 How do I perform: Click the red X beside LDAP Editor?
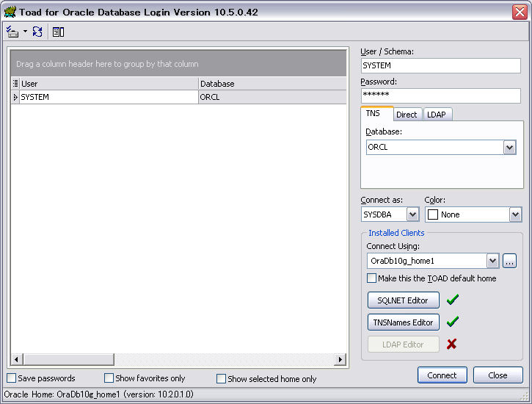click(451, 344)
